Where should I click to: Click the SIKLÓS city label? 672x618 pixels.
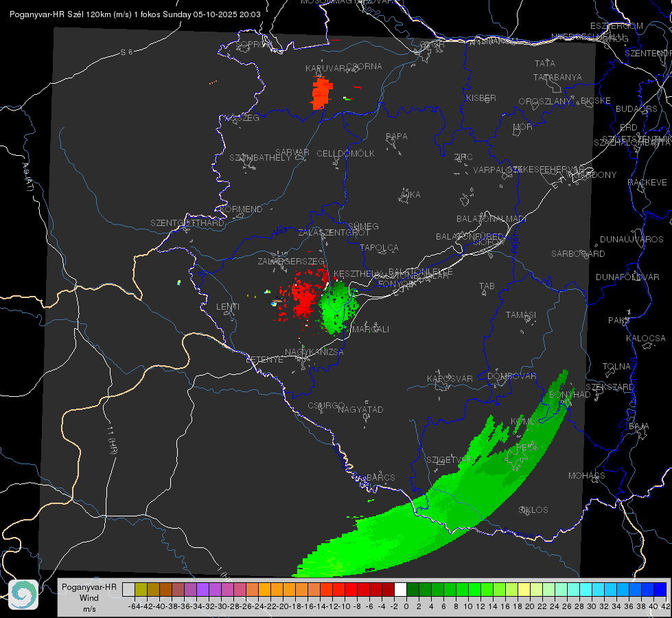click(x=533, y=510)
